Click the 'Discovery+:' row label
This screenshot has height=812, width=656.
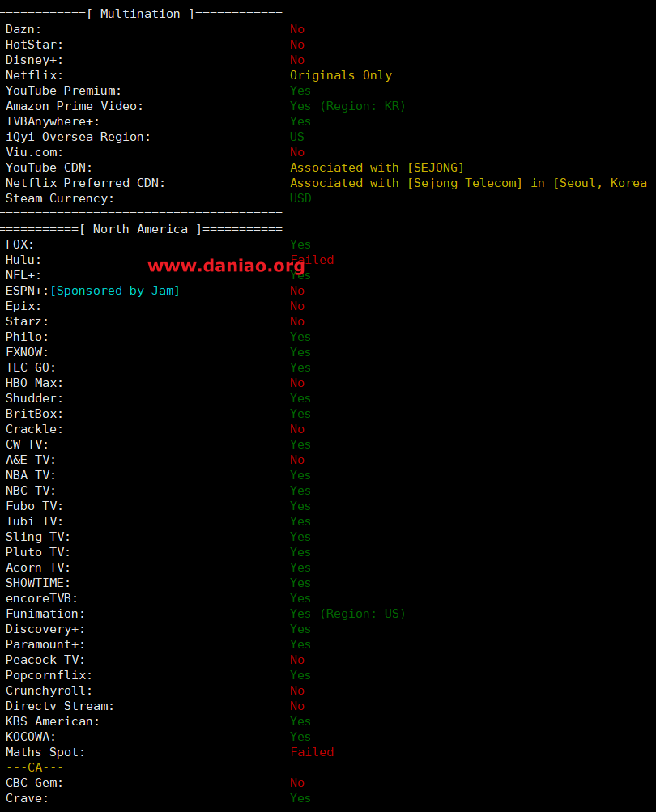(45, 630)
